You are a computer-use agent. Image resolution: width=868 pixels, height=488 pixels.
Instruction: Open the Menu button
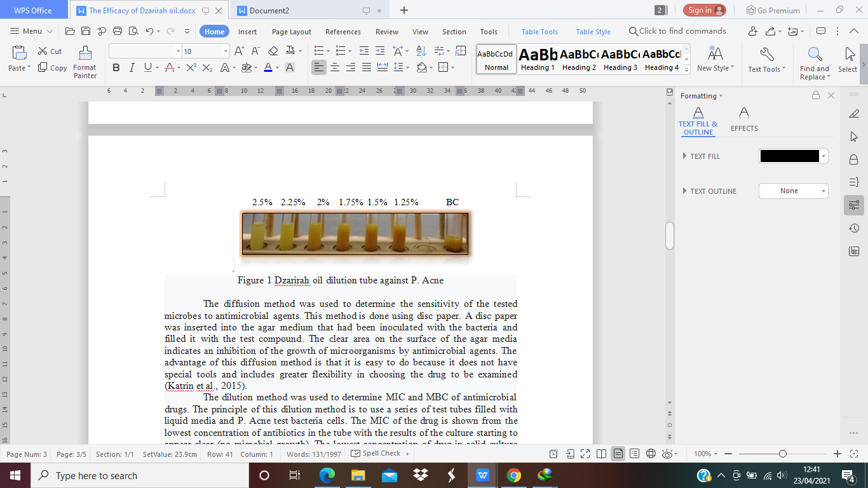32,31
